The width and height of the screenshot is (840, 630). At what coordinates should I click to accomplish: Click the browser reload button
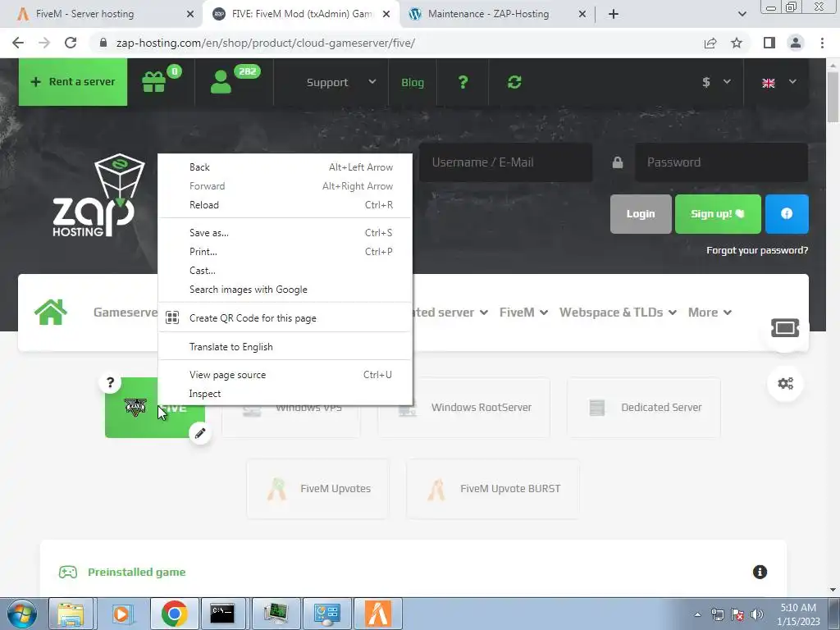click(71, 43)
